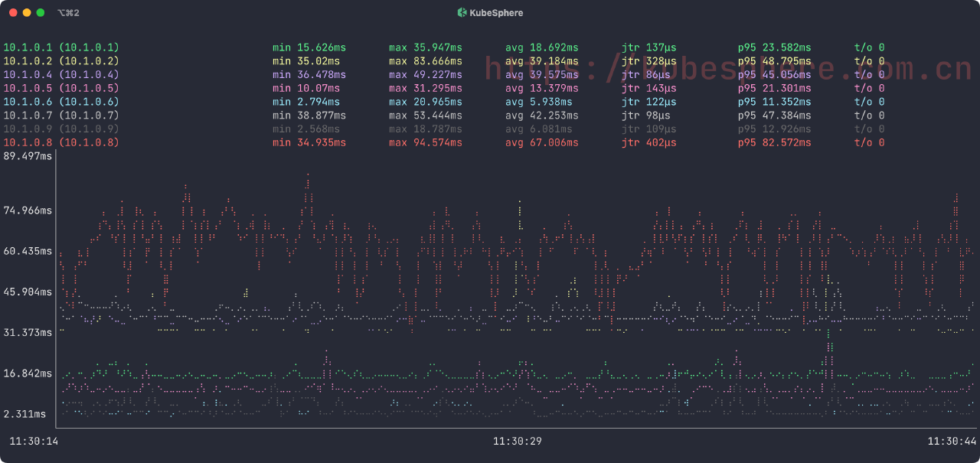
Task: Close the terminal window with red button
Action: tap(13, 13)
